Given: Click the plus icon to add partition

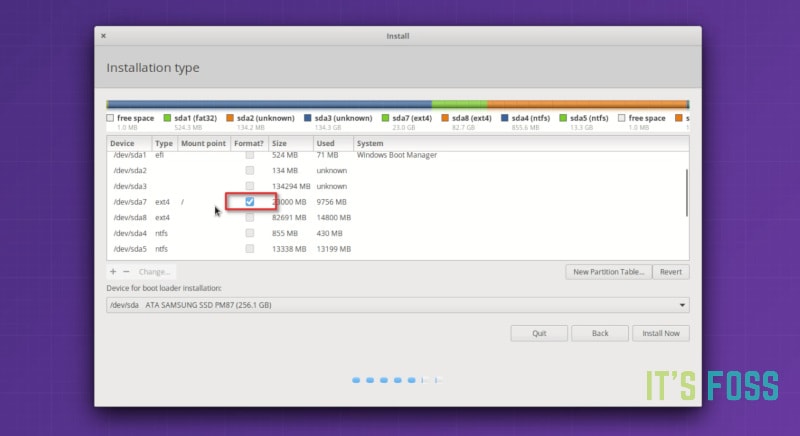Looking at the screenshot, I should pos(113,271).
